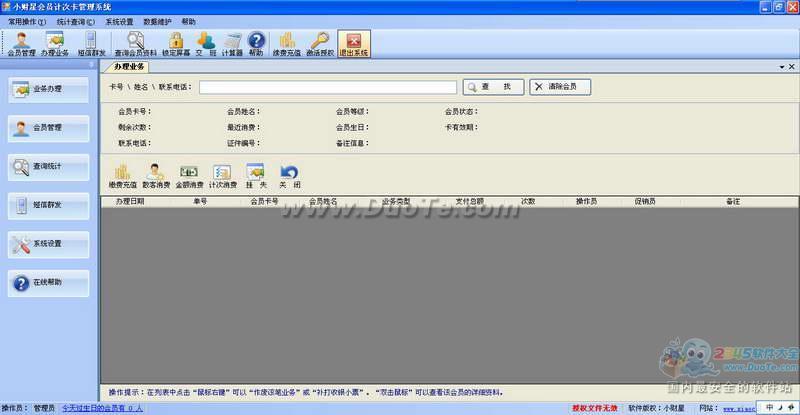The image size is (800, 415).
Task: Click the 挂失 report-loss icon
Action: [255, 176]
